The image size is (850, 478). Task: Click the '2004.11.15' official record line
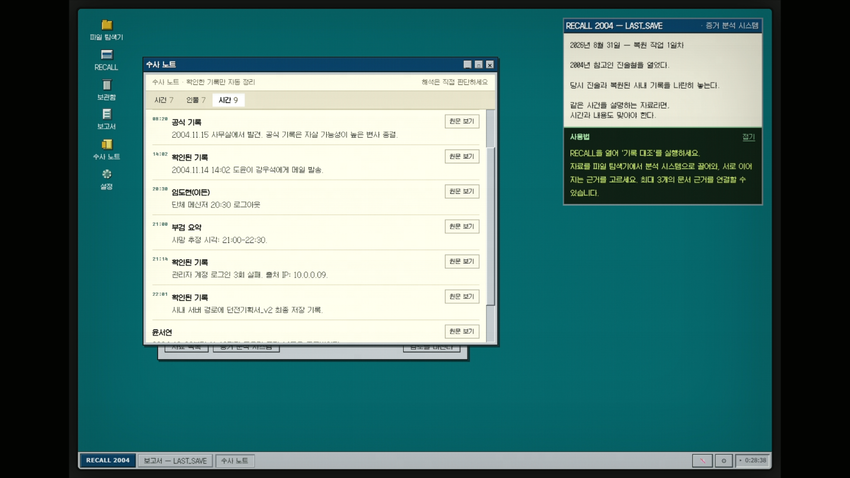pyautogui.click(x=285, y=135)
